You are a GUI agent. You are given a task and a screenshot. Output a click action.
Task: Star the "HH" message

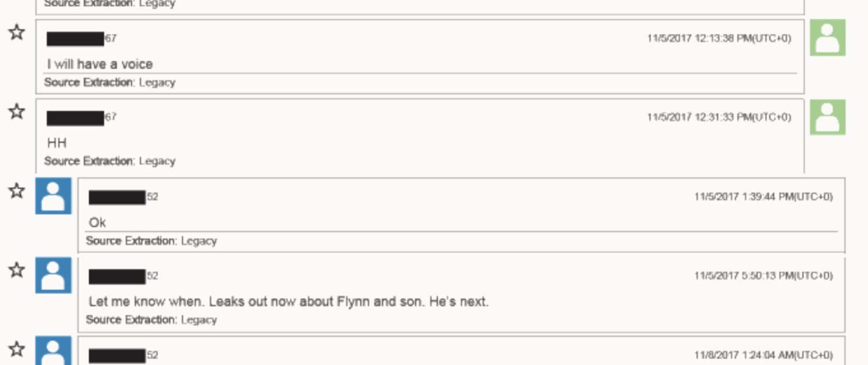pos(17,111)
